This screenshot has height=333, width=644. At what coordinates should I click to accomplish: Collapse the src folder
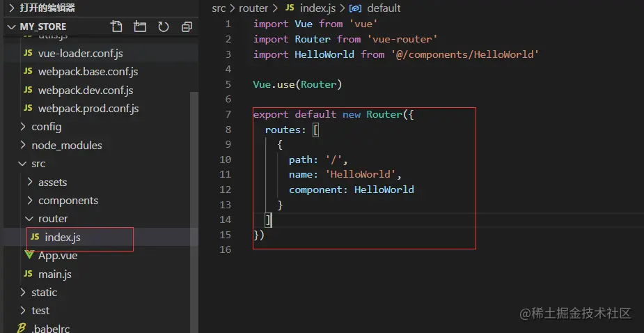point(22,164)
